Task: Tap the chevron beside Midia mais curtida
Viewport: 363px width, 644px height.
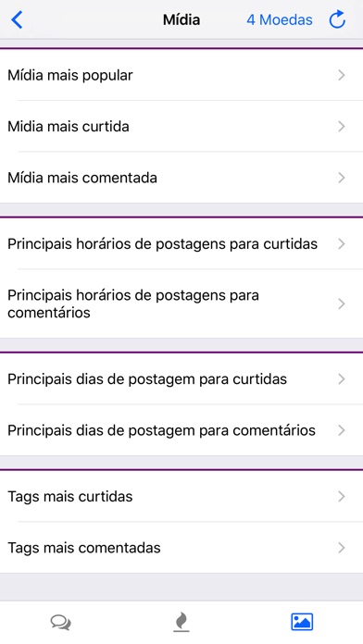Action: click(341, 126)
